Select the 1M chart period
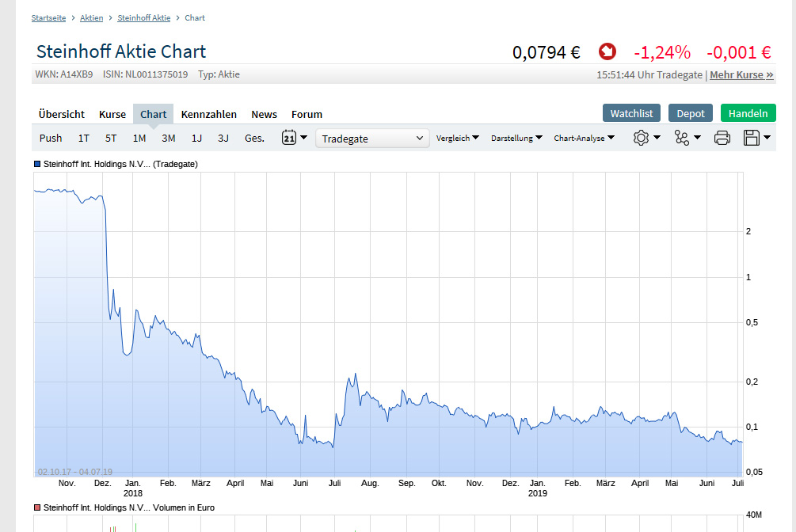The image size is (796, 532). point(139,137)
